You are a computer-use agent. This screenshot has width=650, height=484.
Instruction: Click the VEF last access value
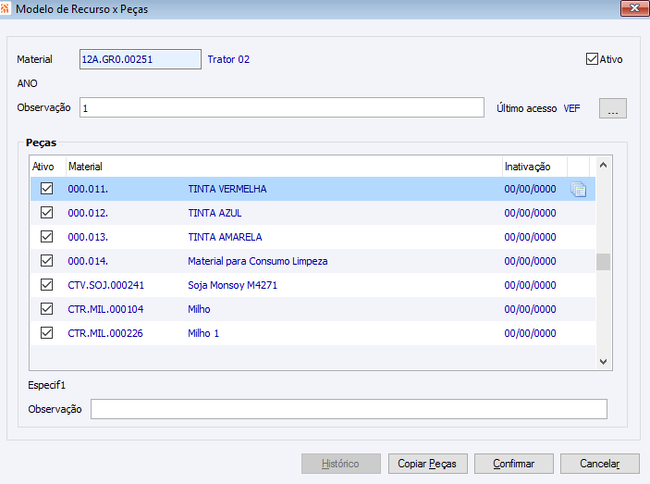coord(572,109)
